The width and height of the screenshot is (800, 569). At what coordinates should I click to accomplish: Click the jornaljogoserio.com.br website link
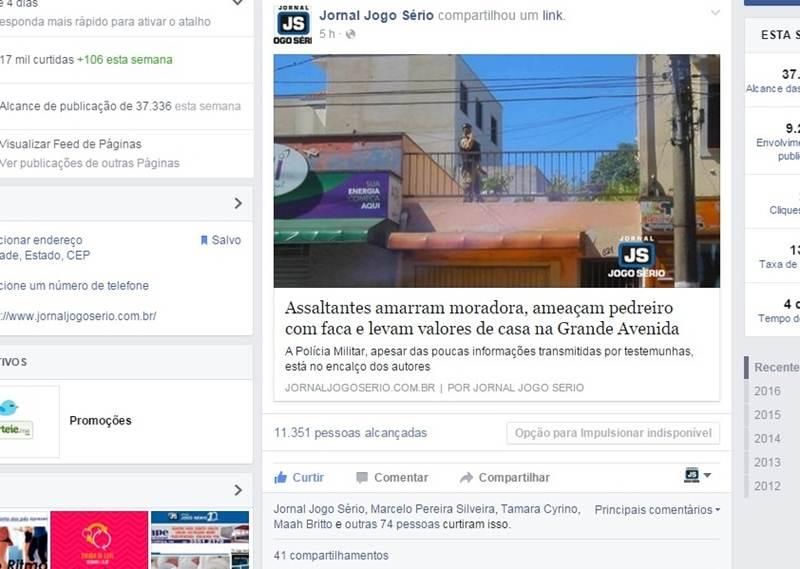point(78,316)
